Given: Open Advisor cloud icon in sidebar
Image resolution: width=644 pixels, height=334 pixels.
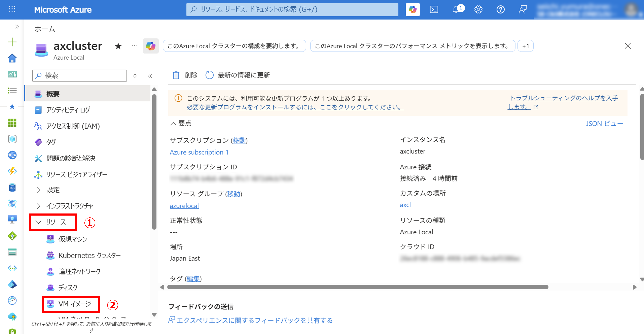Looking at the screenshot, I should [x=12, y=317].
